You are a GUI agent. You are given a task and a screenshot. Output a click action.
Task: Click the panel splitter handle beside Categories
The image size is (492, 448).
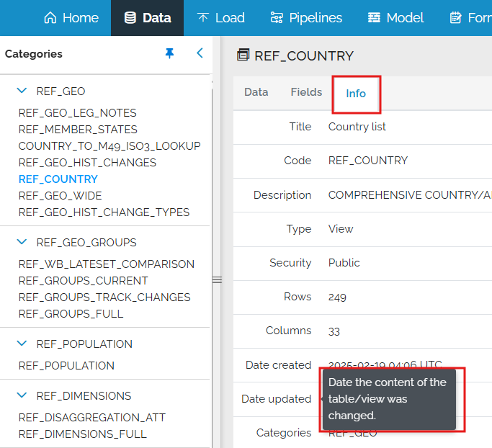(217, 280)
